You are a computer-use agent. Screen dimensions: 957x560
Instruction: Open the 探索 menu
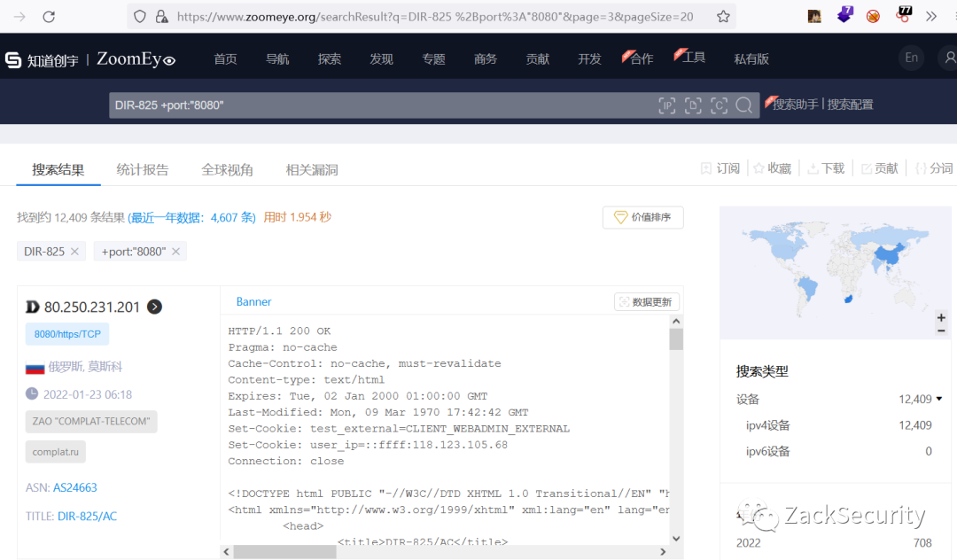tap(329, 58)
